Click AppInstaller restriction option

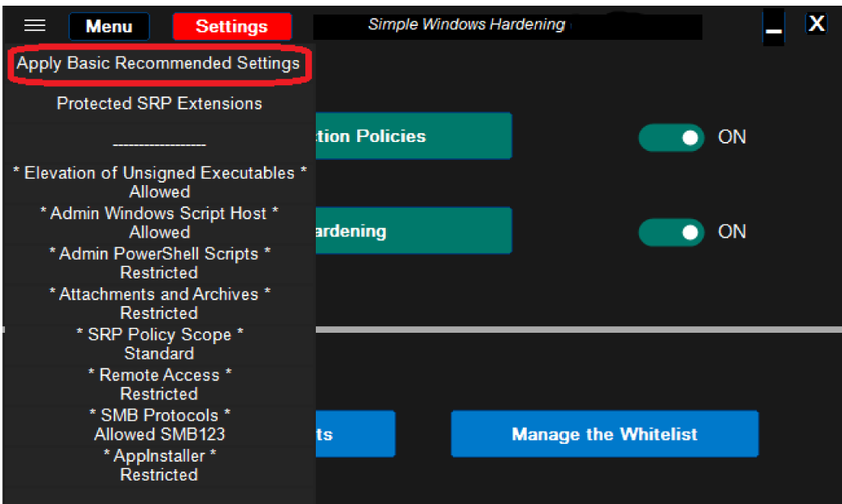159,465
